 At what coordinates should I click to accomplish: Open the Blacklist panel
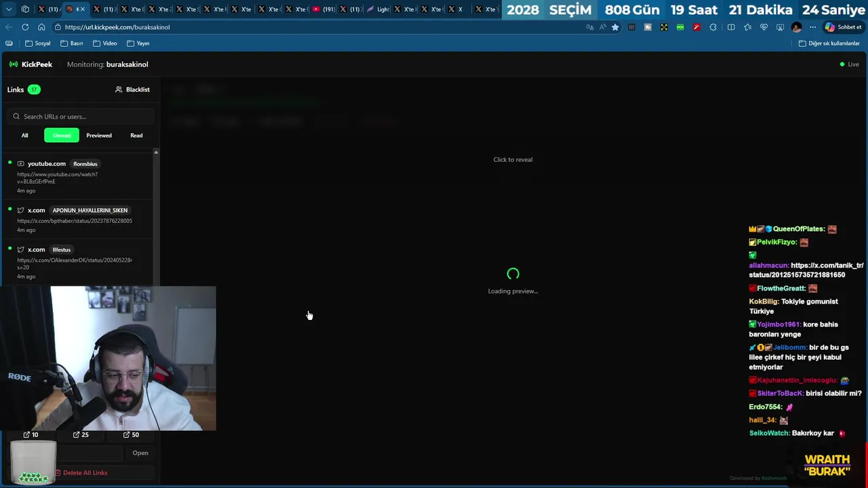[132, 89]
